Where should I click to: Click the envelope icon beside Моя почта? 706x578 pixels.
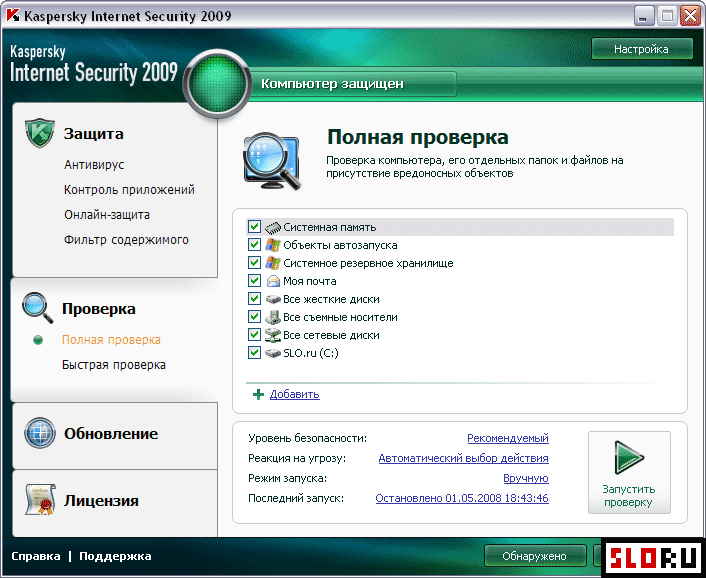coord(273,281)
